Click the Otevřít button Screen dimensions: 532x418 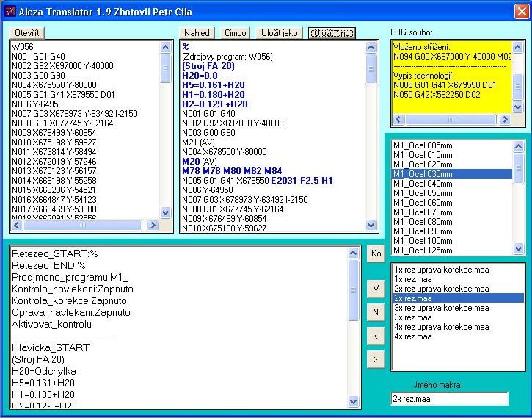tap(27, 33)
